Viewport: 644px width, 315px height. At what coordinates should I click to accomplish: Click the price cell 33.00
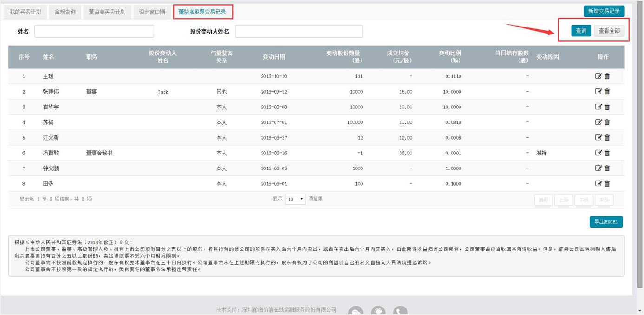point(406,153)
